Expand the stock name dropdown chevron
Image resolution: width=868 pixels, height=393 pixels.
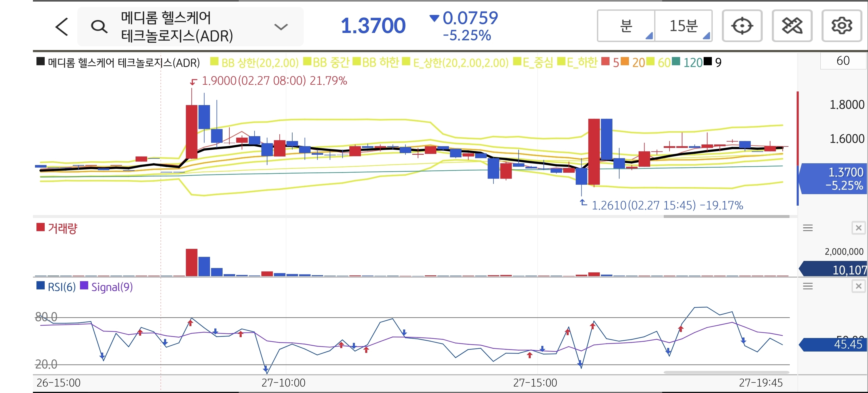pos(281,27)
